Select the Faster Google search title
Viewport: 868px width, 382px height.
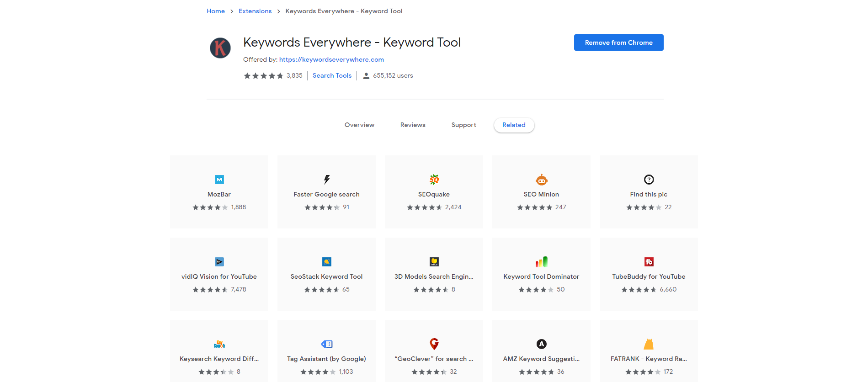(x=327, y=194)
